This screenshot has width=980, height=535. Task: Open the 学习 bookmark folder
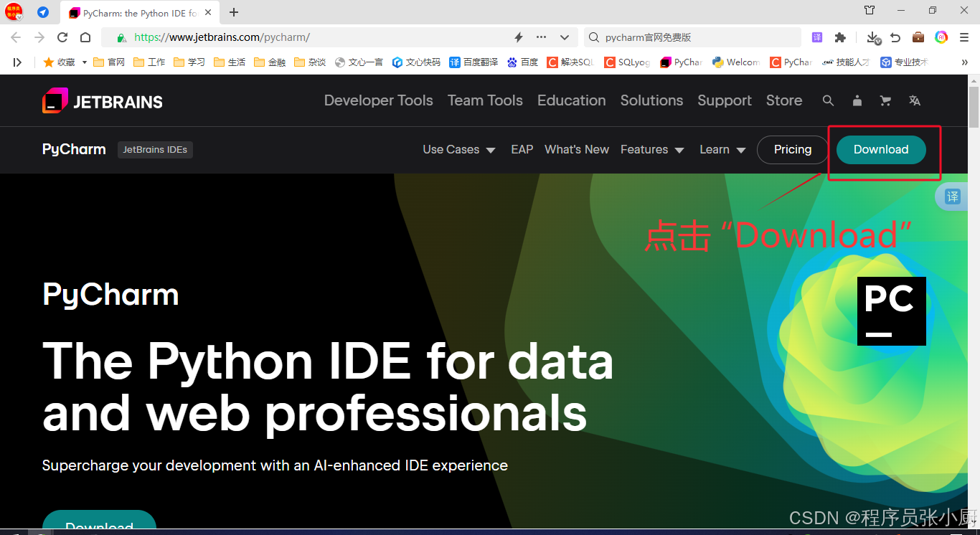pos(189,62)
